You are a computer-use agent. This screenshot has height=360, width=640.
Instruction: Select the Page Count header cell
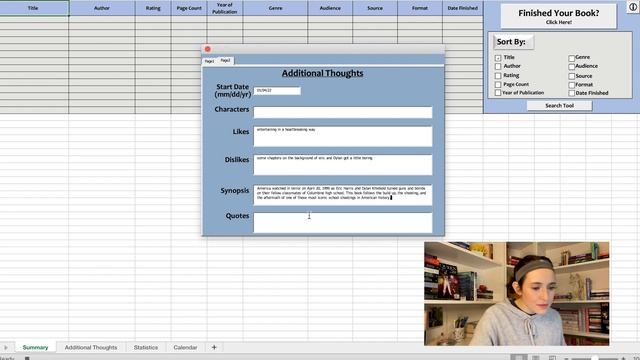click(189, 8)
